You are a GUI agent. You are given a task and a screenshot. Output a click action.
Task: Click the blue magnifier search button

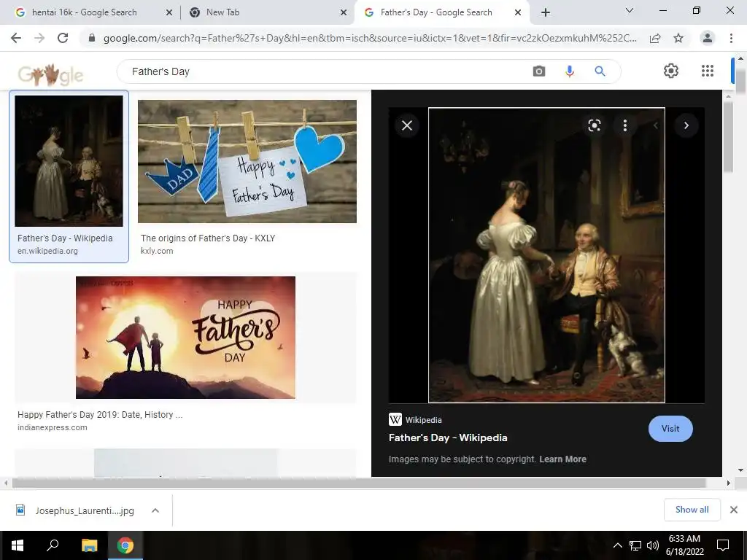click(600, 71)
